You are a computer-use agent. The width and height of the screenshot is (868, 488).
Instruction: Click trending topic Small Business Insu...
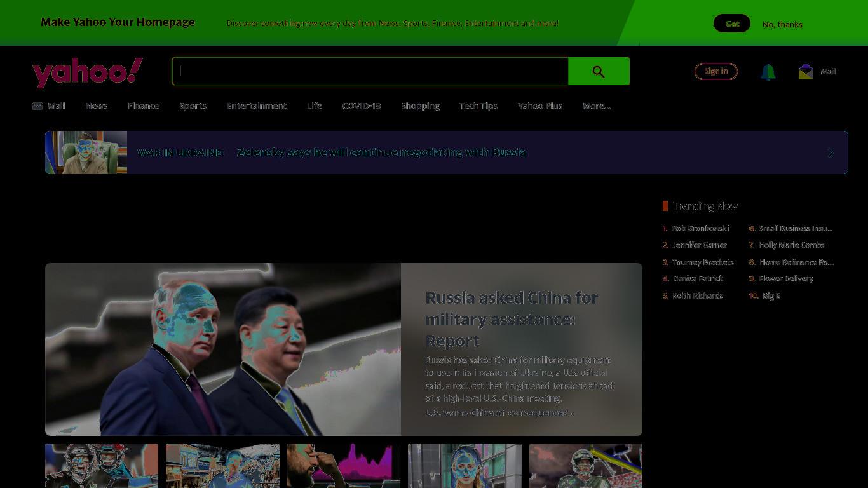pos(796,228)
